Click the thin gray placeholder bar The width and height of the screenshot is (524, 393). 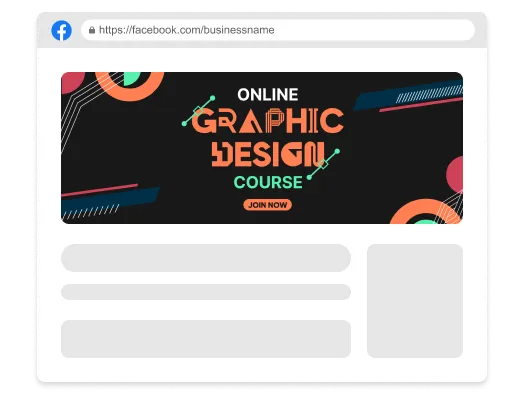[206, 292]
